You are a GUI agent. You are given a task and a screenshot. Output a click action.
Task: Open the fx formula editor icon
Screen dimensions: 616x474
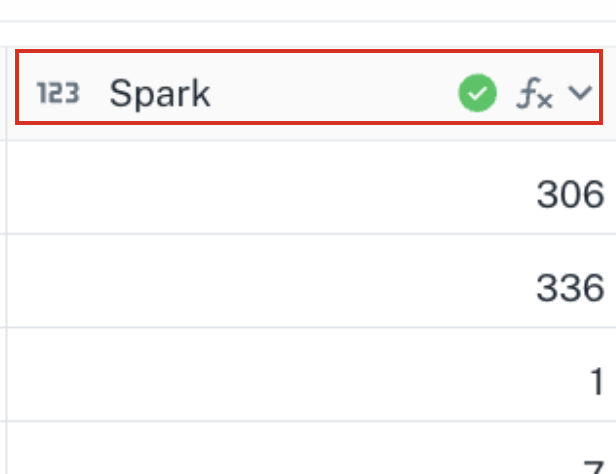534,93
